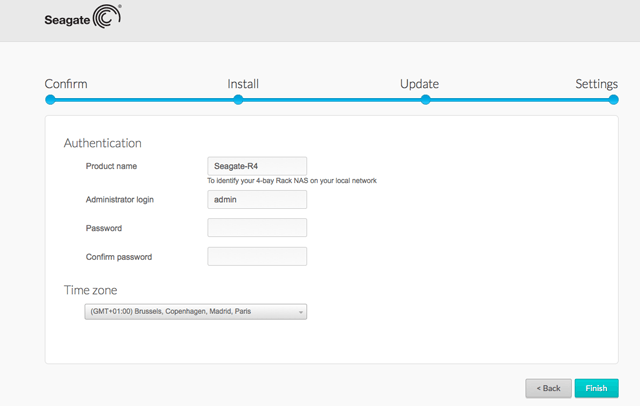Click the Confirm step circle marker
Screen dimensions: 640x406
tap(50, 100)
